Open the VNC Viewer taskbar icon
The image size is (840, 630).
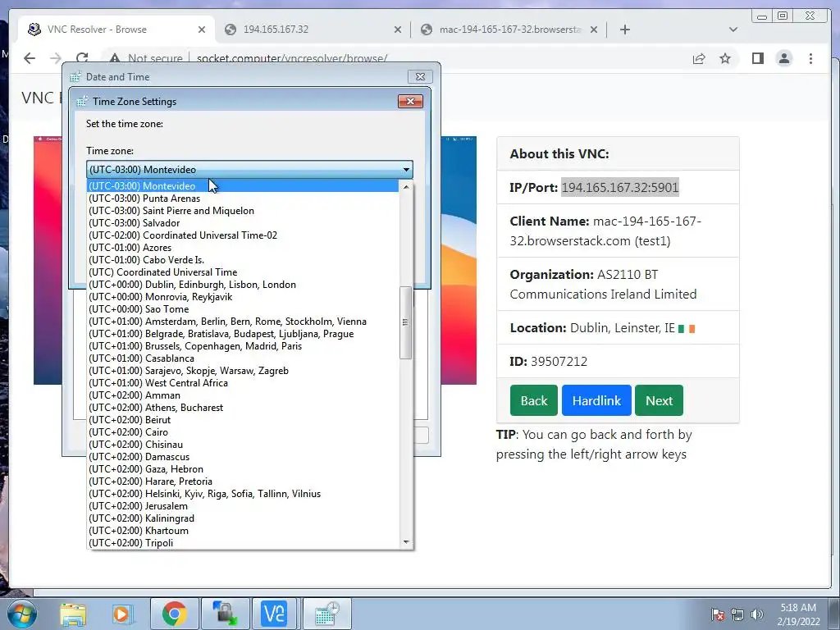[274, 614]
